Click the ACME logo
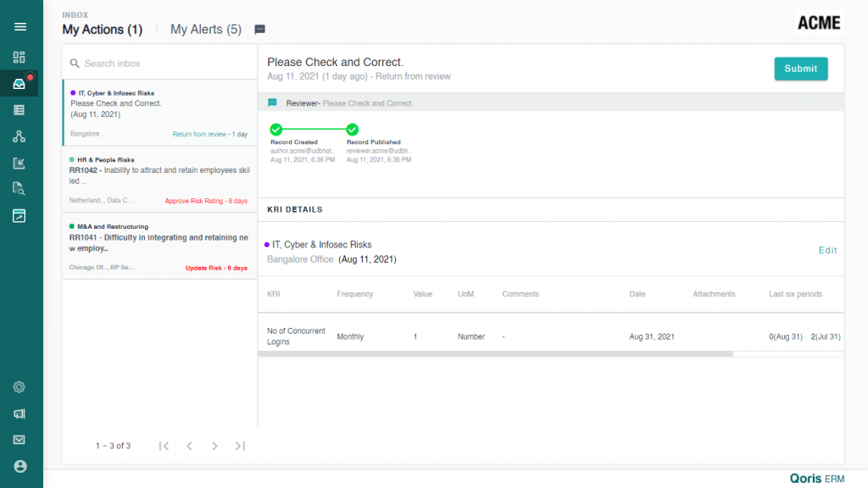This screenshot has height=488, width=868. point(819,23)
